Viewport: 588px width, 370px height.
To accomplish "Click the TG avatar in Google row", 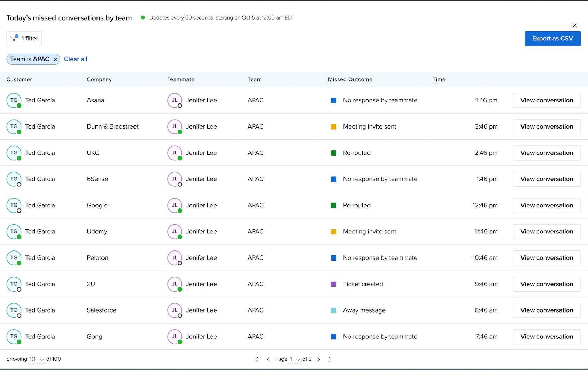I will coord(14,205).
